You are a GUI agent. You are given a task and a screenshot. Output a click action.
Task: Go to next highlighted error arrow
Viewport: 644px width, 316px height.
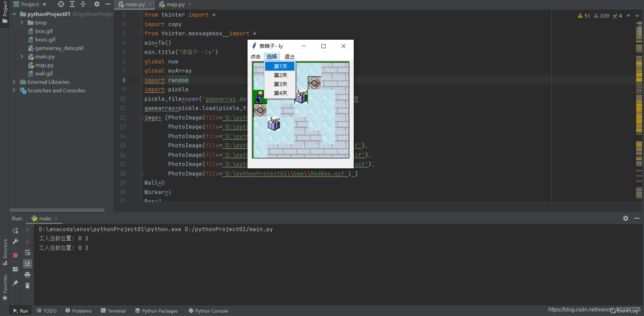click(x=637, y=16)
